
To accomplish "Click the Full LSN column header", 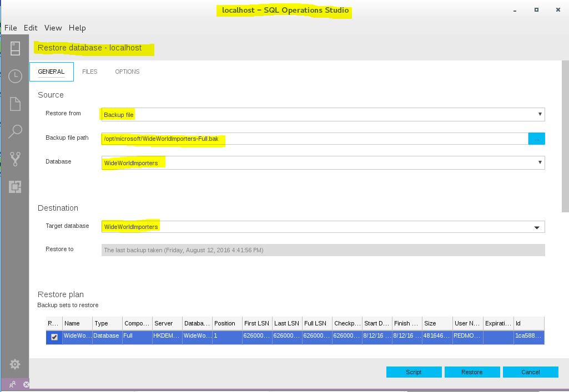I will coord(317,323).
